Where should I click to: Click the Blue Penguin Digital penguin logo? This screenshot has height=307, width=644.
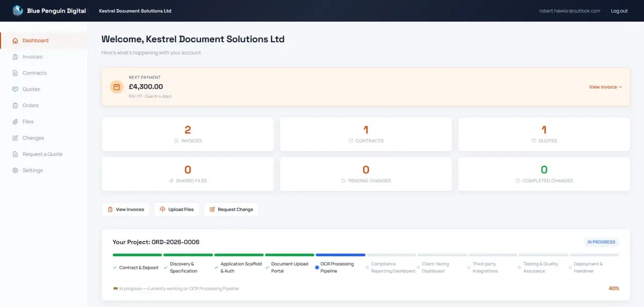(18, 11)
